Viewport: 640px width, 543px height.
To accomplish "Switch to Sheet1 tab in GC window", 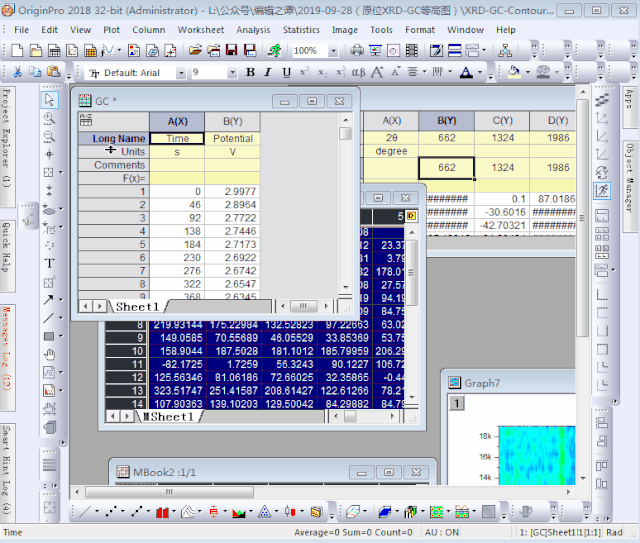I will (138, 307).
